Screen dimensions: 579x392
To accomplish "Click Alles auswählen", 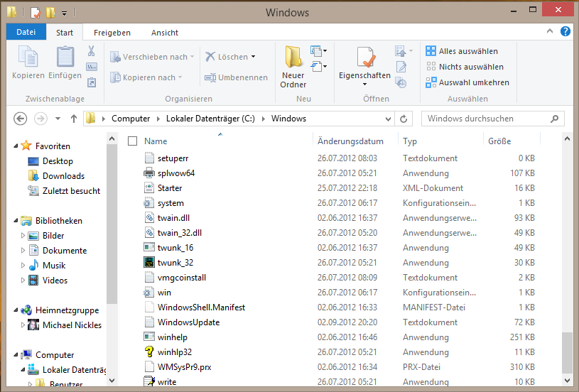I will (x=462, y=51).
